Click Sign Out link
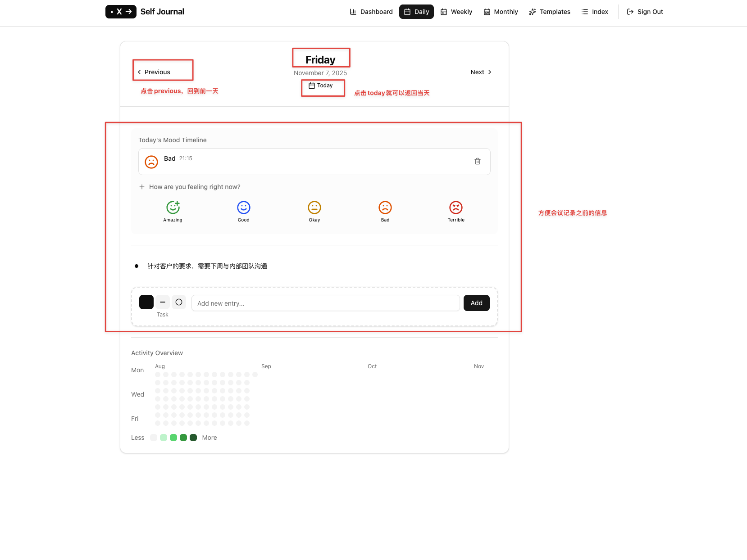Viewport: 747px width, 560px height. (645, 12)
